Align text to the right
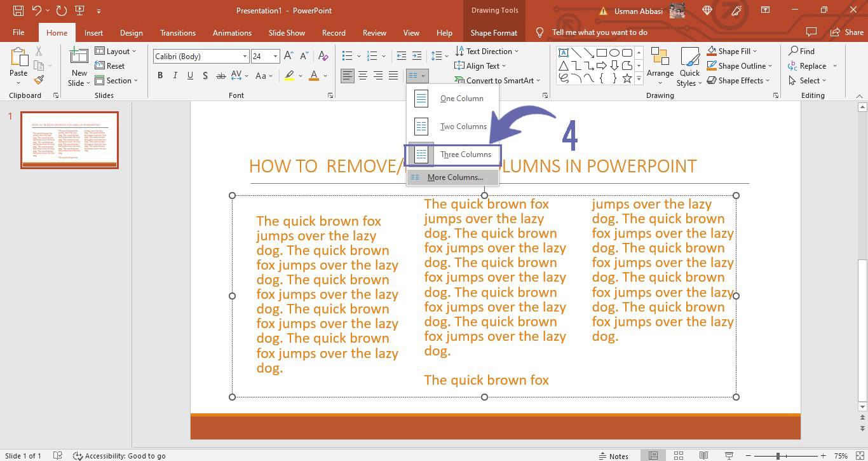This screenshot has height=461, width=868. click(378, 76)
